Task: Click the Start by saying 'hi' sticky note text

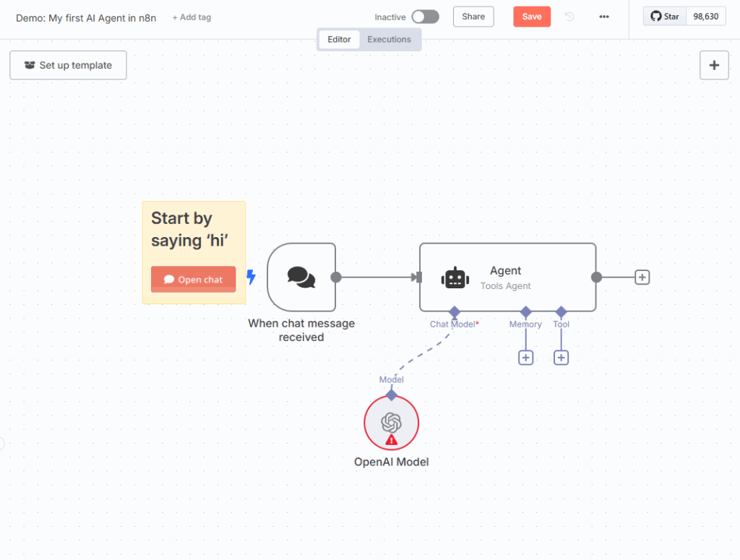Action: (189, 229)
